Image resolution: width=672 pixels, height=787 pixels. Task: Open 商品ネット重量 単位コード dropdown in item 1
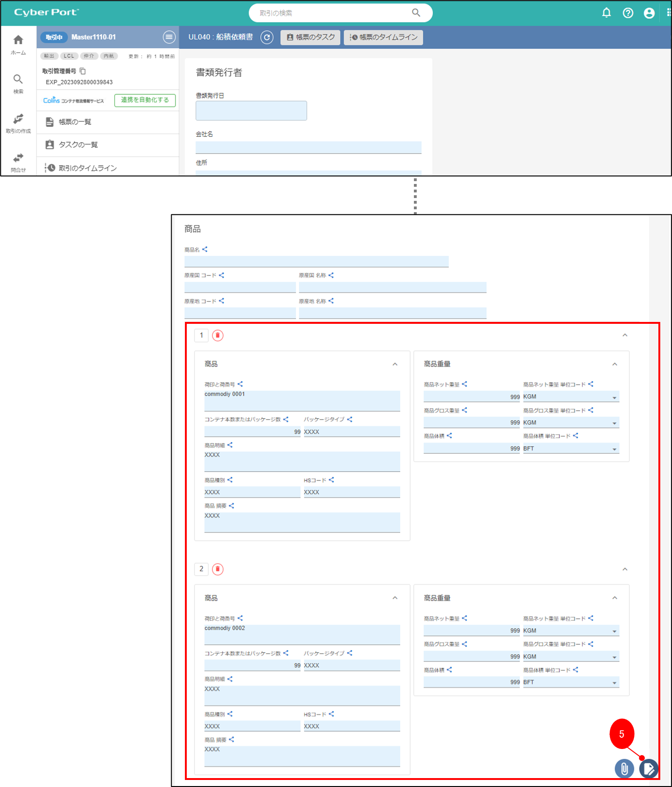pyautogui.click(x=614, y=397)
